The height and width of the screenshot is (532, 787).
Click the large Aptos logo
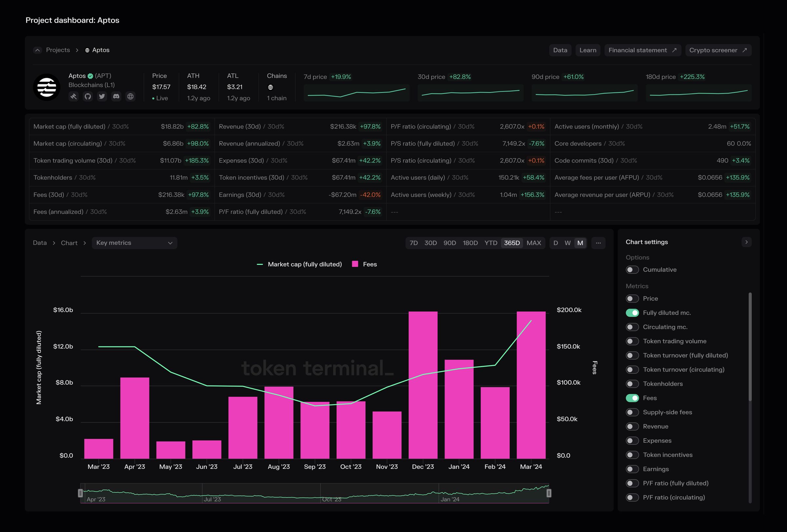(x=47, y=87)
